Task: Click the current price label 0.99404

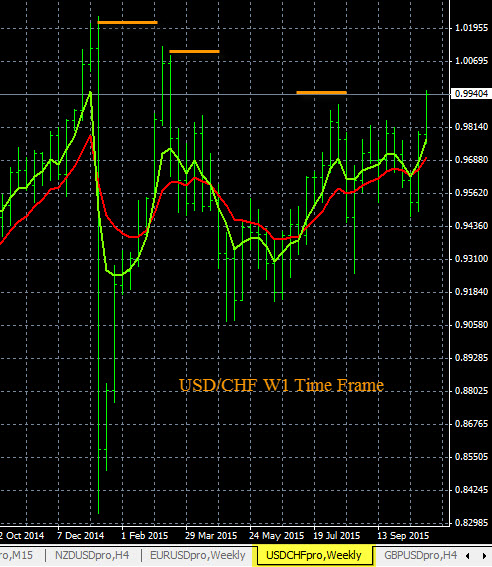Action: coord(471,94)
